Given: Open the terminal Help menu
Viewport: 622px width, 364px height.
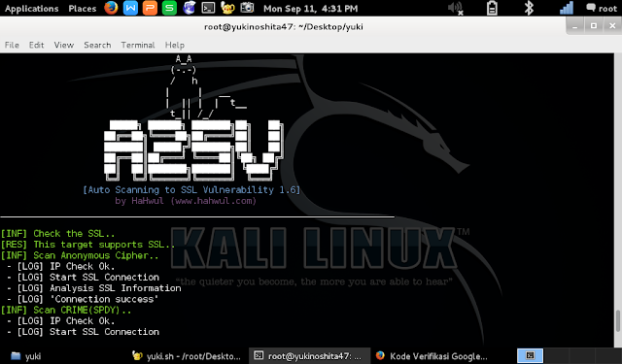Looking at the screenshot, I should 175,45.
